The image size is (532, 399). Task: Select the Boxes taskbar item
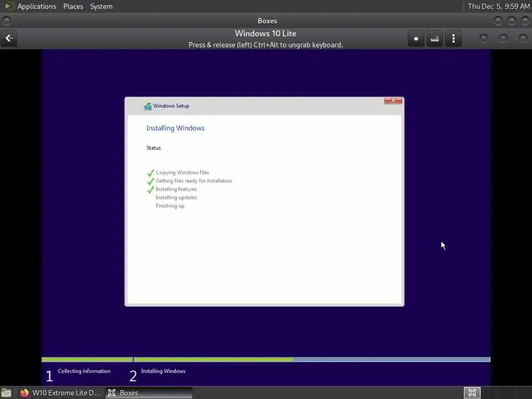pyautogui.click(x=149, y=393)
